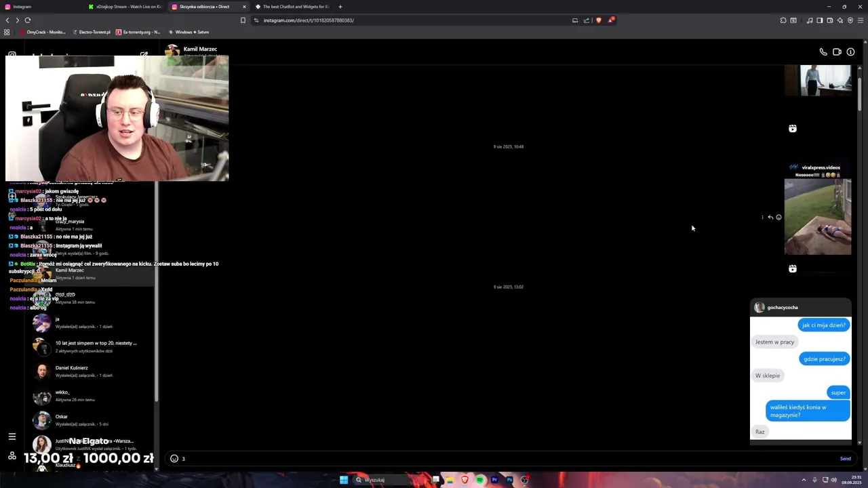
Task: Open the crazy_marysia conversation
Action: tap(88, 225)
